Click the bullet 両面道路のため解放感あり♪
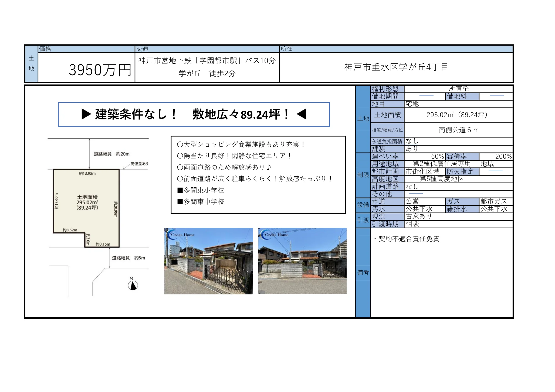Viewport: 555px width, 392px height. (224, 167)
